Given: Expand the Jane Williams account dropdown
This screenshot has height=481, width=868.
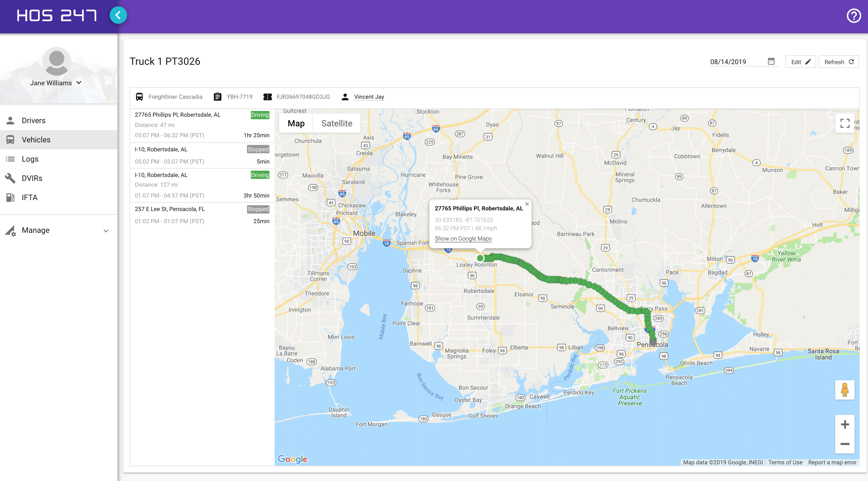Looking at the screenshot, I should (x=79, y=82).
